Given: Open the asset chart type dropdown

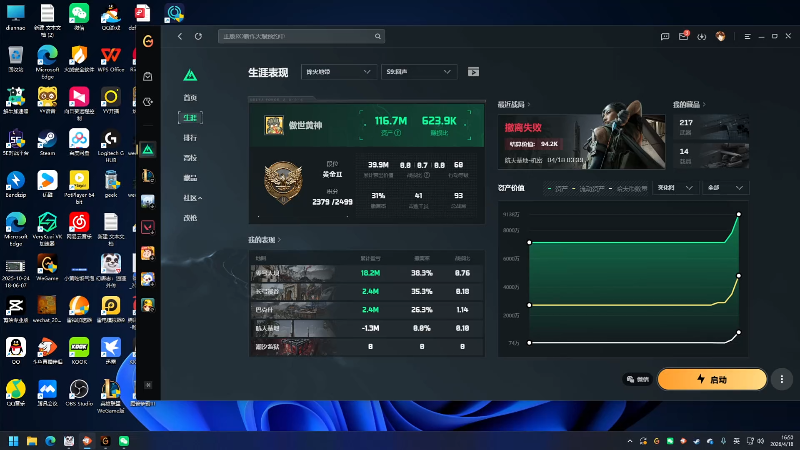Looking at the screenshot, I should point(675,188).
